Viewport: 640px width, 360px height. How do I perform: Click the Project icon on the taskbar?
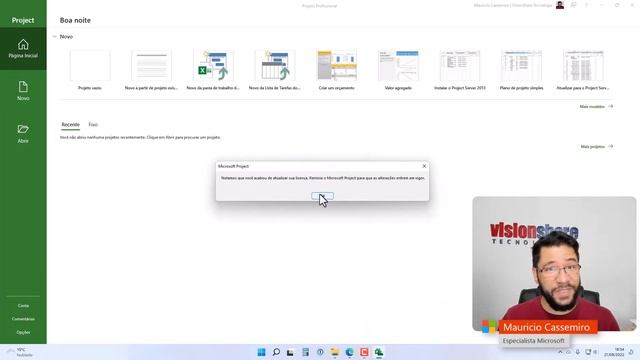379,352
